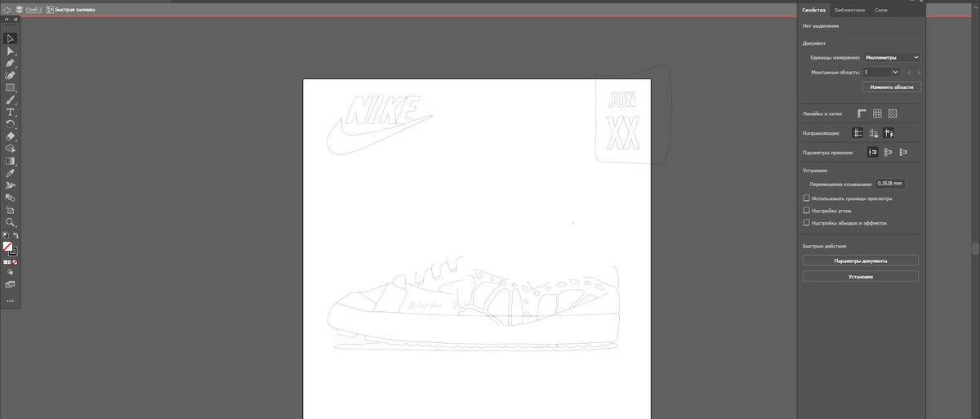This screenshot has width=980, height=419.
Task: Change the screen mode icon
Action: coord(11,284)
